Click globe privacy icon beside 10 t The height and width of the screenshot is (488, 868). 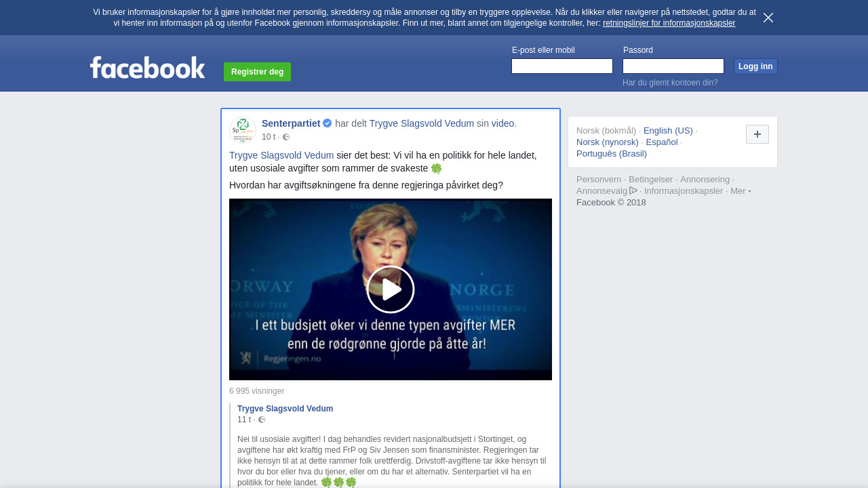[286, 137]
